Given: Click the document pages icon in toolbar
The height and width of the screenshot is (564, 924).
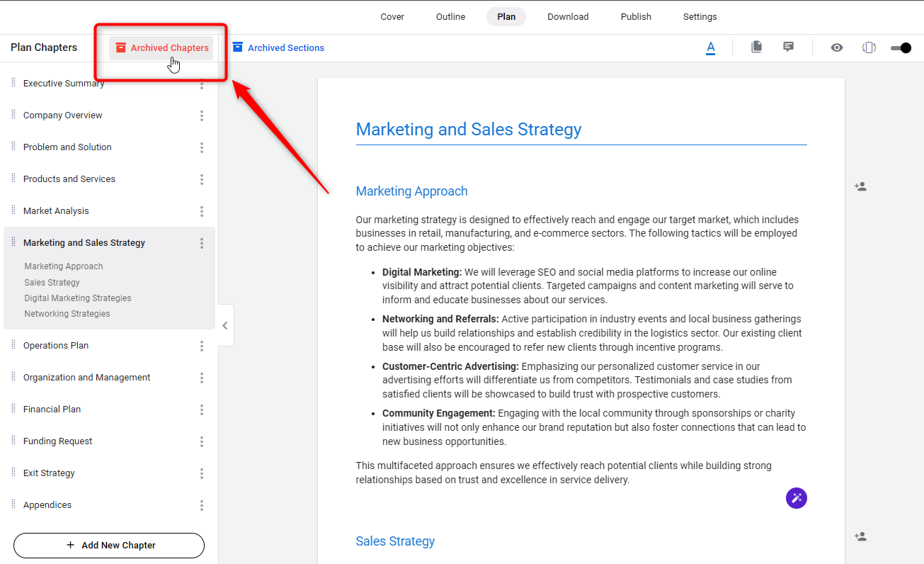Looking at the screenshot, I should [756, 47].
